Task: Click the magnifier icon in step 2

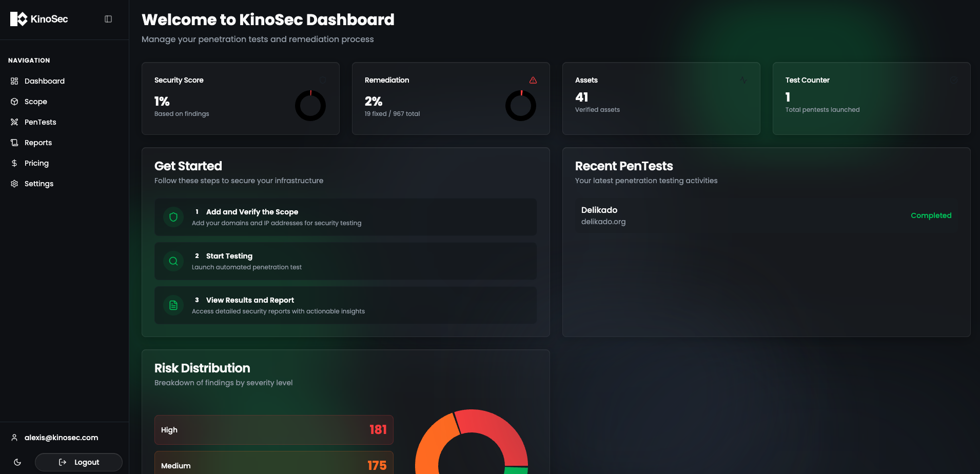Action: coord(173,261)
